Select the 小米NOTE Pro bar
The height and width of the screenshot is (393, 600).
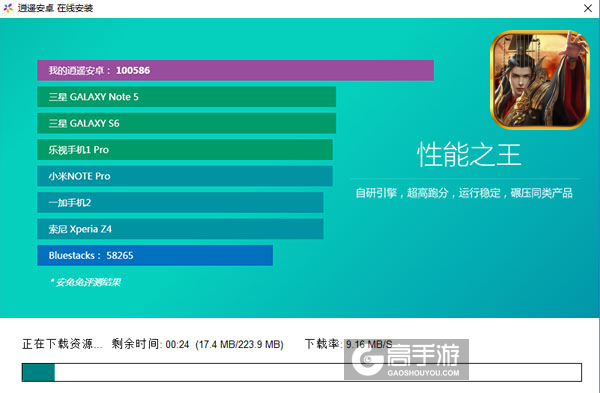185,176
